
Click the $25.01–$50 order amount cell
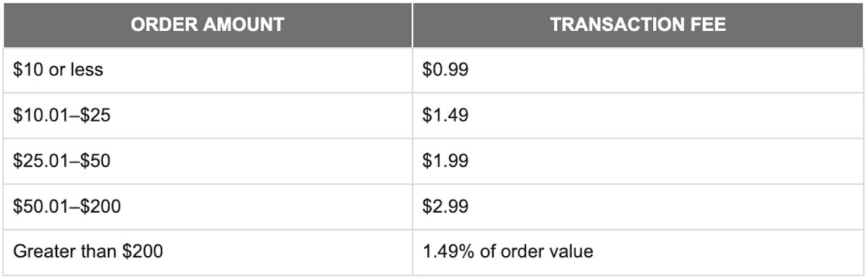tap(208, 161)
